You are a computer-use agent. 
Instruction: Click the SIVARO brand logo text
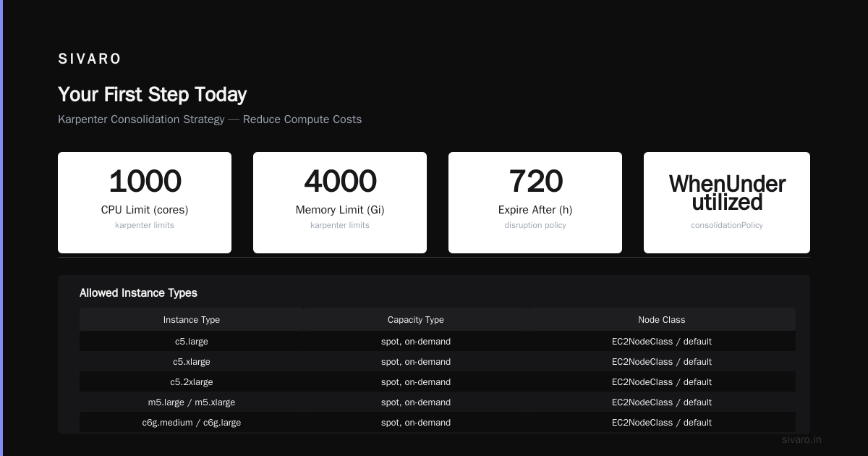click(90, 59)
